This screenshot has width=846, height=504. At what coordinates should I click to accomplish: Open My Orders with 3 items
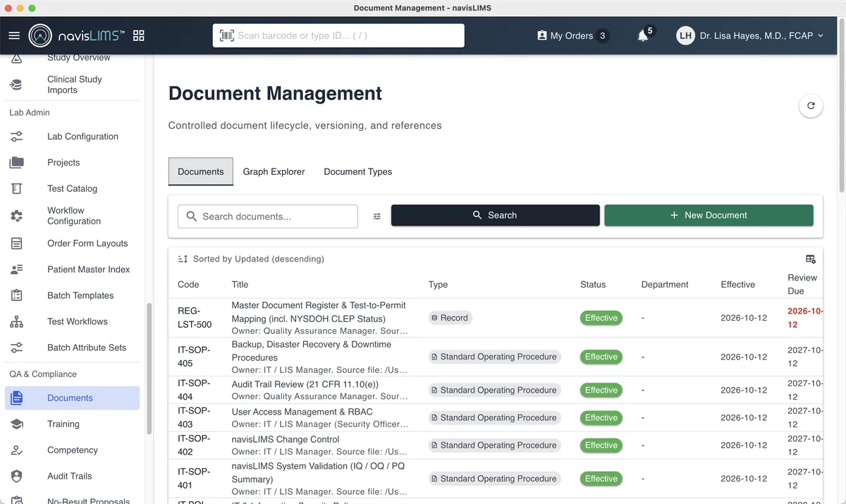point(572,35)
